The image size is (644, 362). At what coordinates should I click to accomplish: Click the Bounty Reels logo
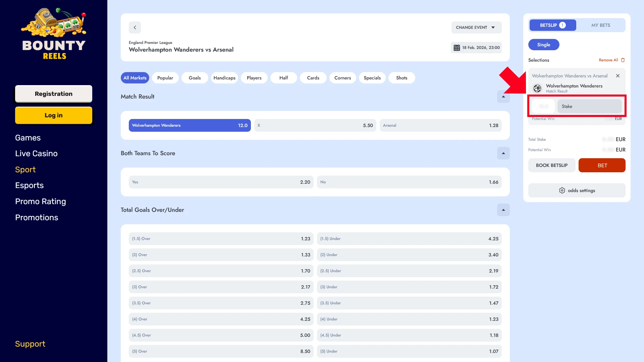pos(54,34)
